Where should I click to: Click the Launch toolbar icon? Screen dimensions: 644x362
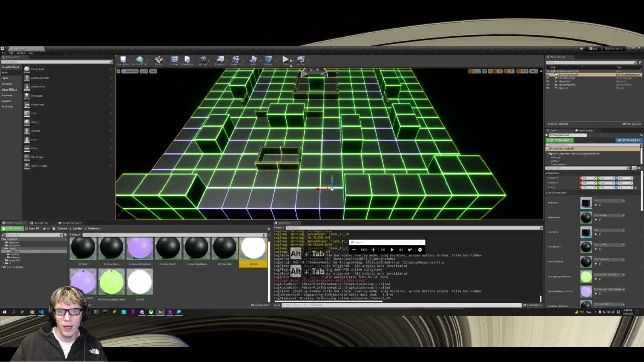pos(301,60)
